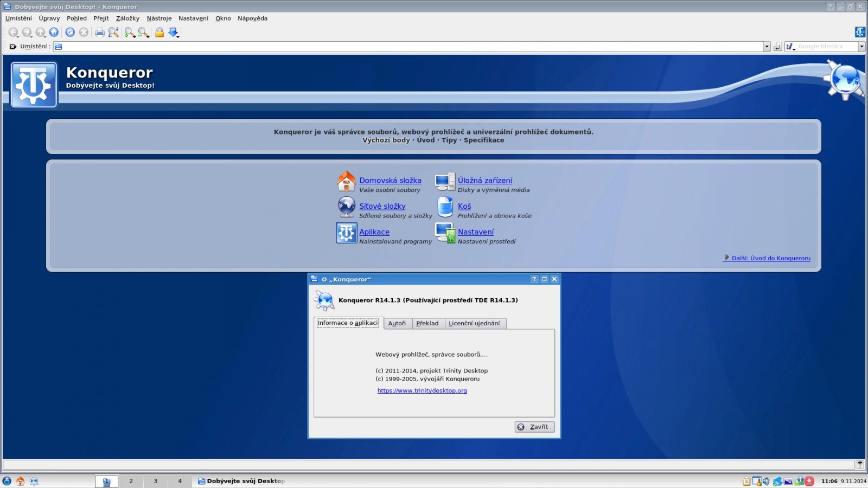Open the Nastavení menu in the menu bar

pyautogui.click(x=193, y=18)
